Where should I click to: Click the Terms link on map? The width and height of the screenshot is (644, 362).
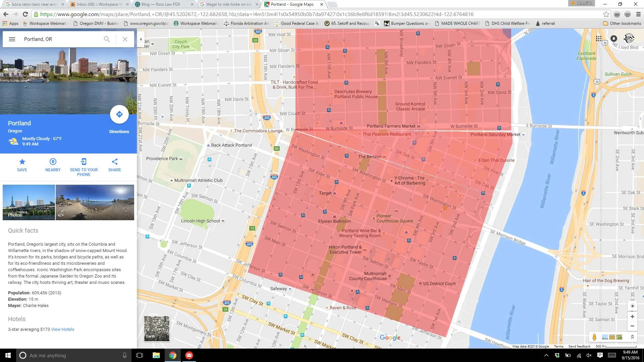(558, 347)
